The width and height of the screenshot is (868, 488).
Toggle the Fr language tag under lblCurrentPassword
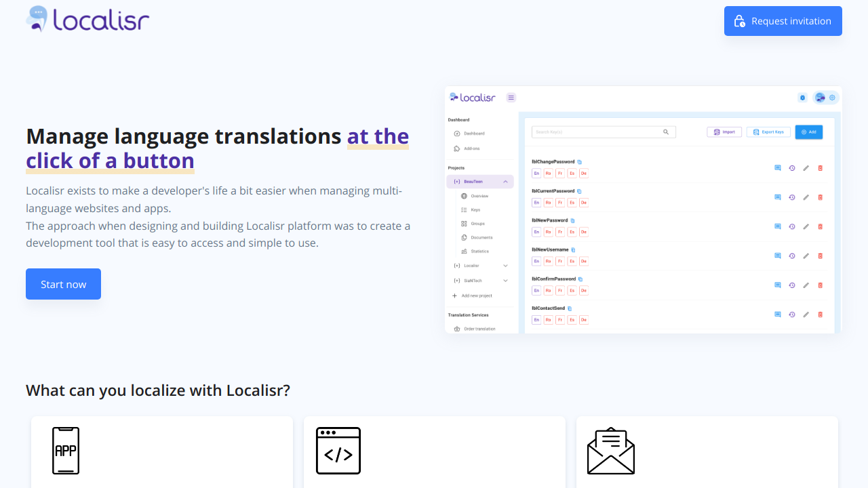[560, 203]
